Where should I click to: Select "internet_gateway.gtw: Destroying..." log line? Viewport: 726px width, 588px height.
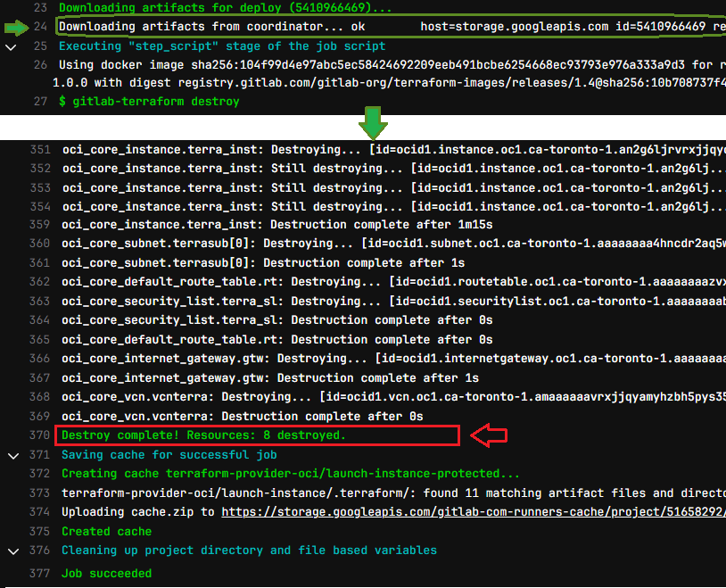coord(394,359)
